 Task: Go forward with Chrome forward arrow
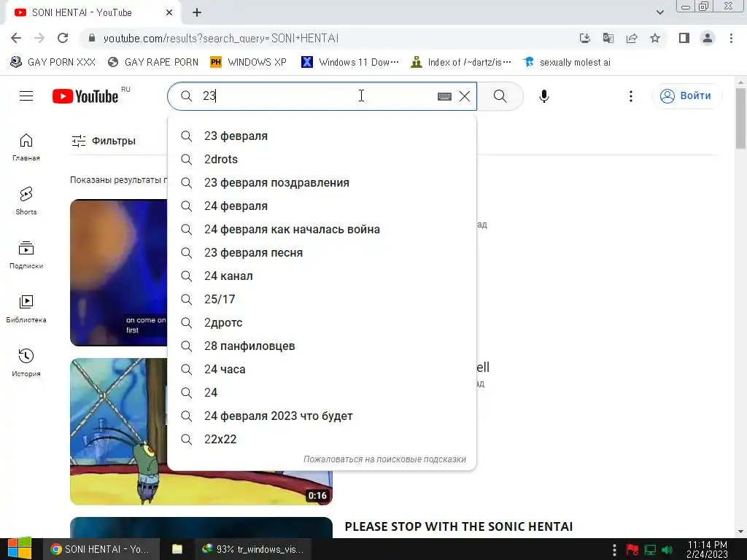[39, 38]
